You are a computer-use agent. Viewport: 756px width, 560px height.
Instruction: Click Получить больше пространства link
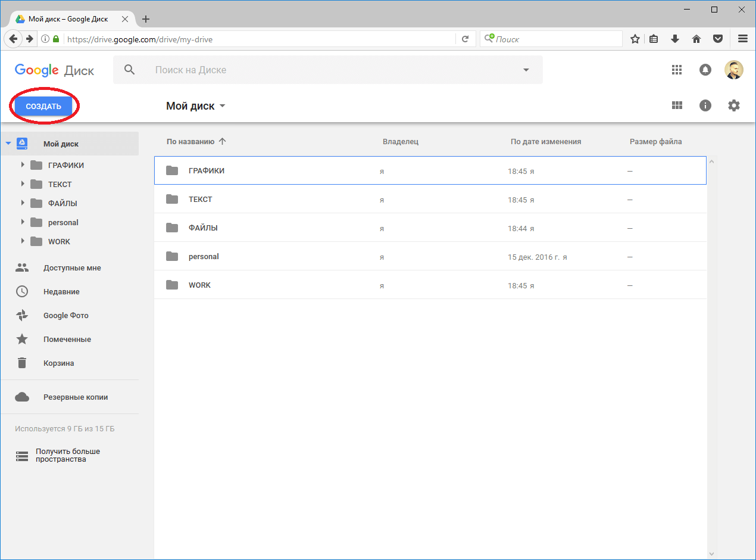point(67,455)
